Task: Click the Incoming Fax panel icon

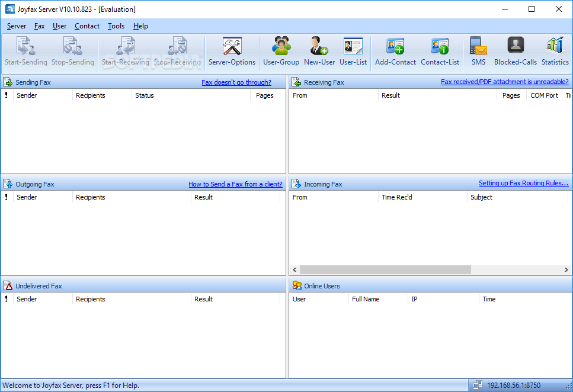Action: 296,184
